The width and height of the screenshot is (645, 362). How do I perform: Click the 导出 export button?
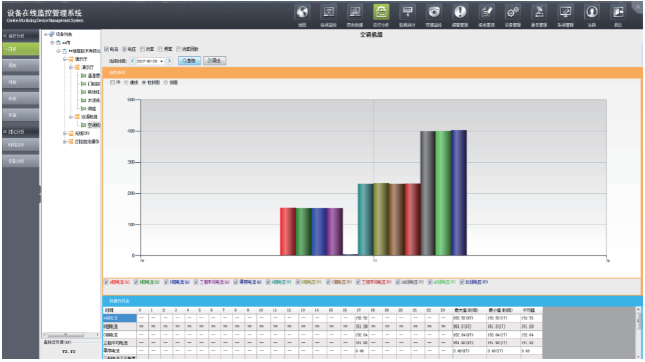click(x=214, y=60)
